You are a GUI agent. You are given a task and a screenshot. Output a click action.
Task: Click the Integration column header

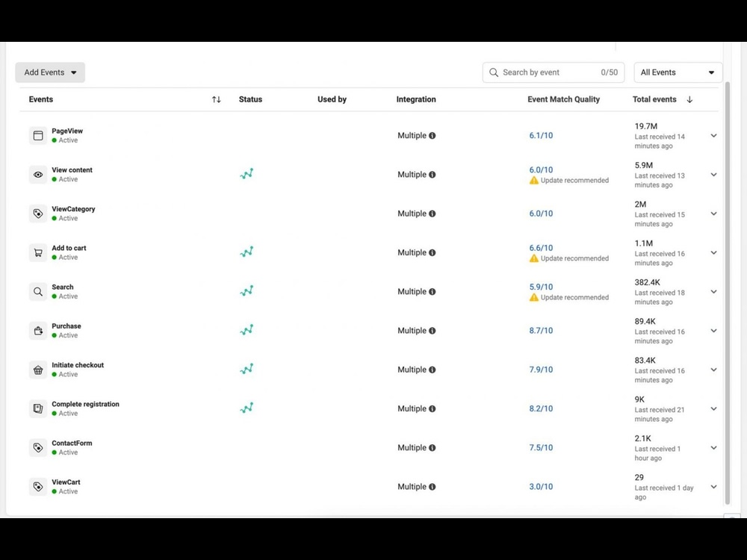[416, 99]
